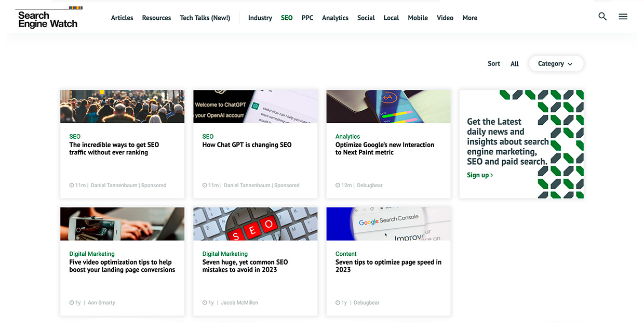Click the Sign up link
The image size is (644, 328).
point(480,175)
